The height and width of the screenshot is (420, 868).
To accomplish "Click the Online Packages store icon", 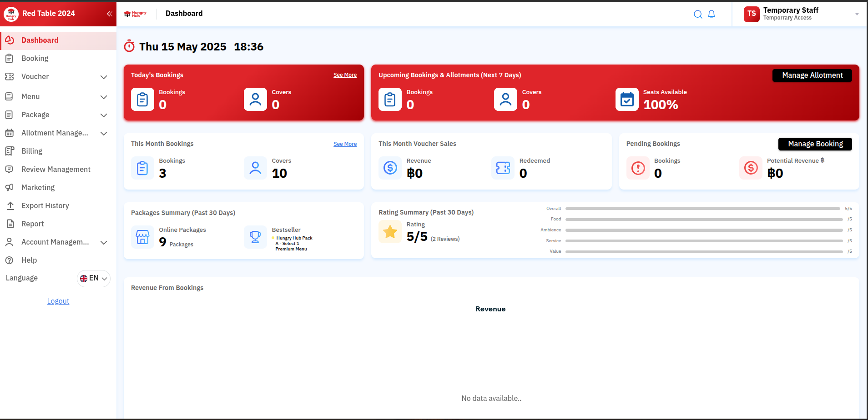I will click(142, 237).
